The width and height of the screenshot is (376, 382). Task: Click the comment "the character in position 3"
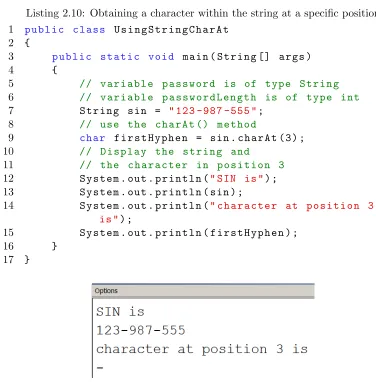182,165
